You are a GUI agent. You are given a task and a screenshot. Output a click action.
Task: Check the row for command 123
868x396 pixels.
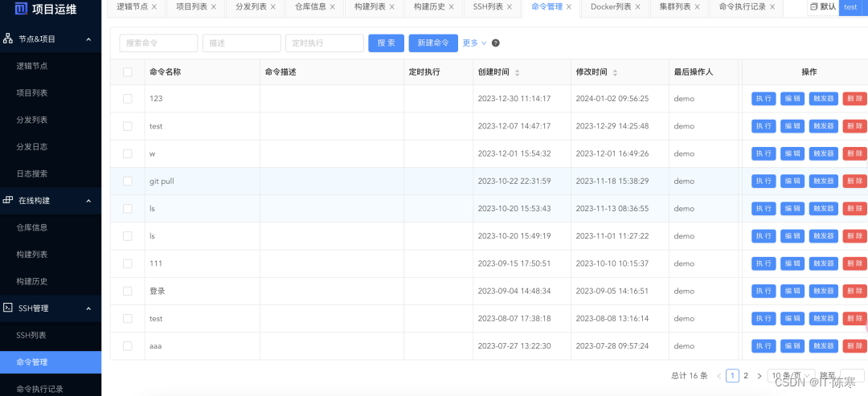(x=127, y=99)
